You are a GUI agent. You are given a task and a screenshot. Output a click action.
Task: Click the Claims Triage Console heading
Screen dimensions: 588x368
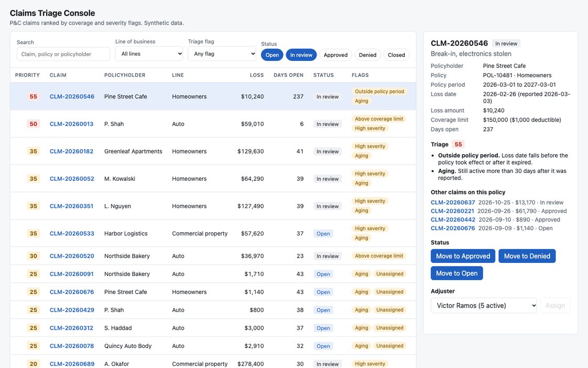[x=52, y=13]
